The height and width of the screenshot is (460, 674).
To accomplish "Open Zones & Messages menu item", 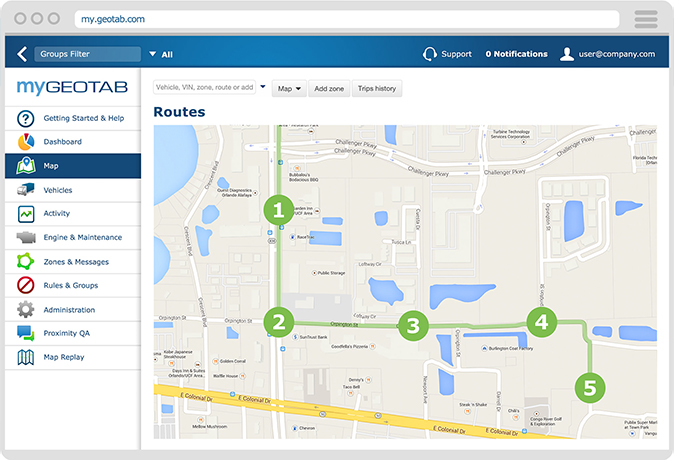I will [73, 261].
